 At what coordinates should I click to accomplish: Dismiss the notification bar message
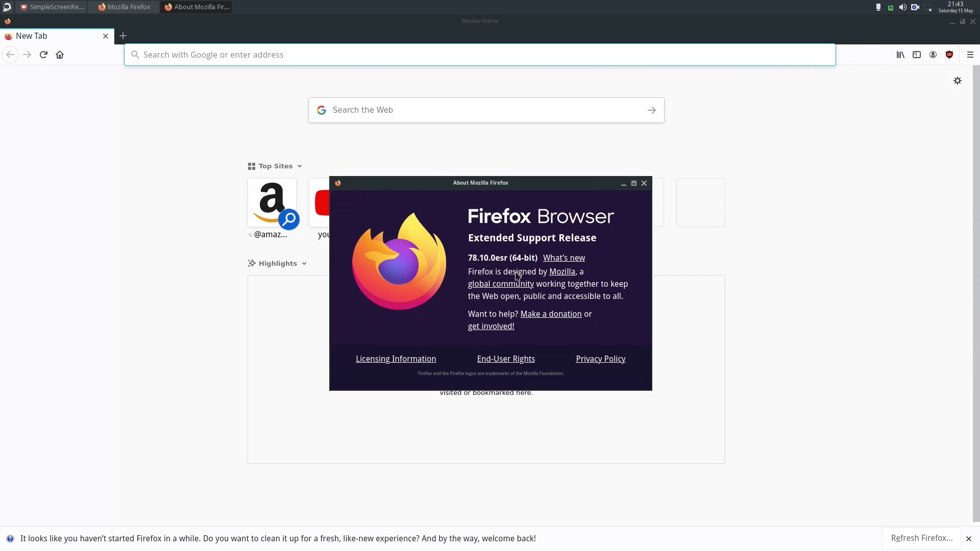click(968, 538)
